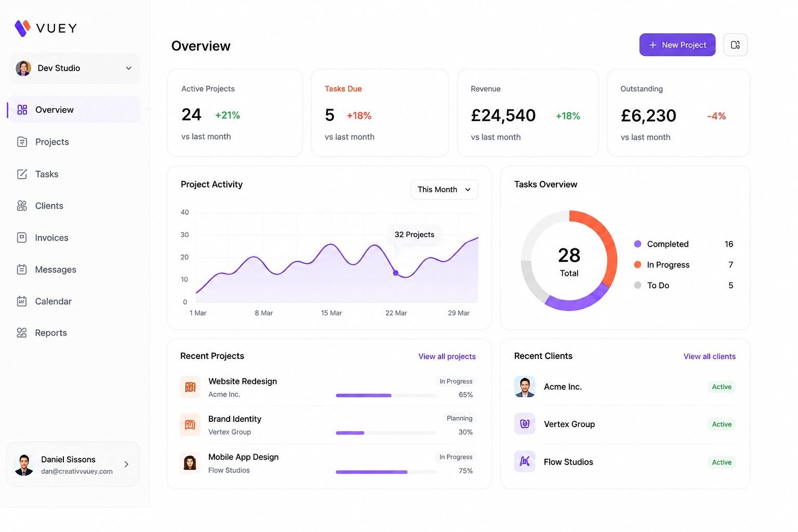Click the Calendar icon in sidebar
798x532 pixels.
point(22,301)
